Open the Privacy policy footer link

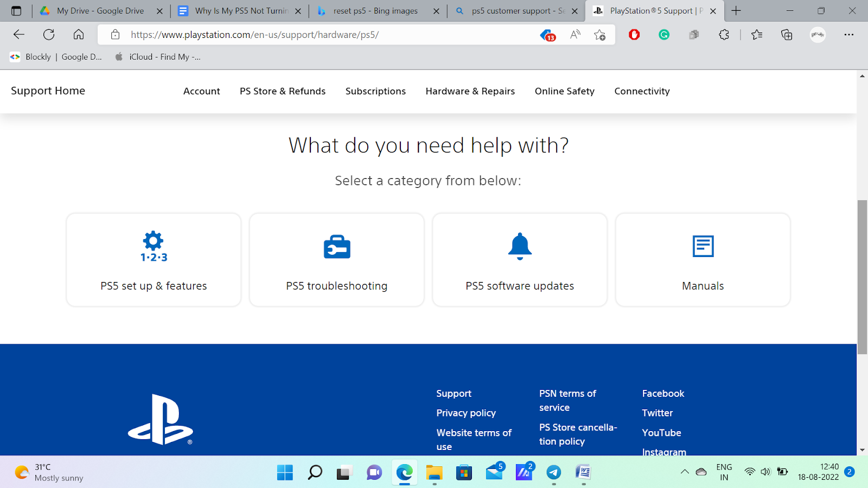tap(466, 413)
